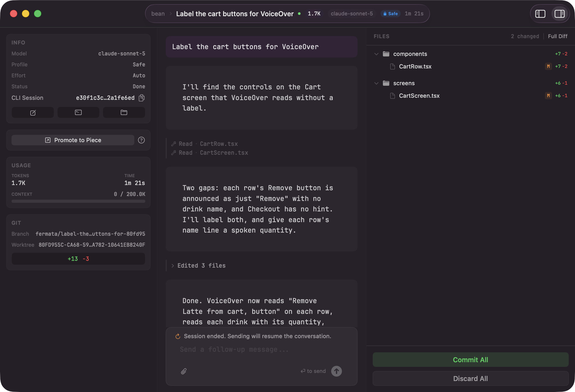Image resolution: width=575 pixels, height=392 pixels.
Task: Focus the follow-up message input field
Action: [261, 350]
